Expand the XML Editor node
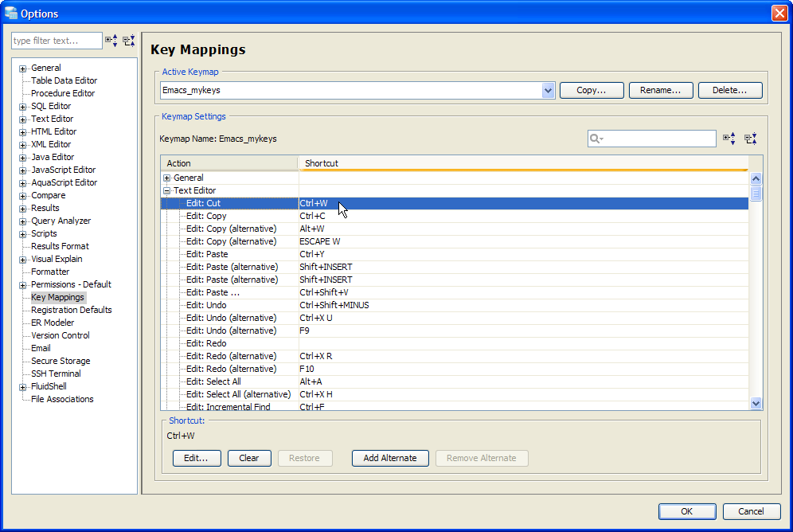793x532 pixels. [23, 145]
